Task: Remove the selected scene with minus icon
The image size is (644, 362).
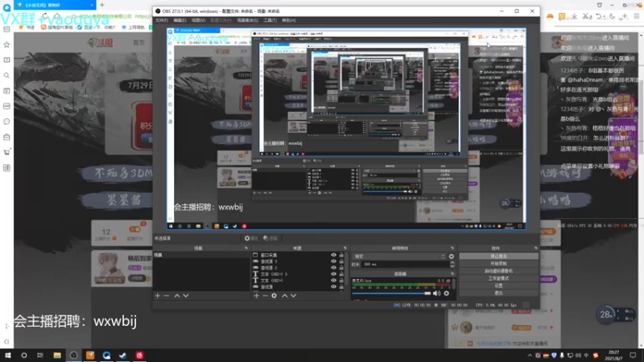Action: pos(167,295)
